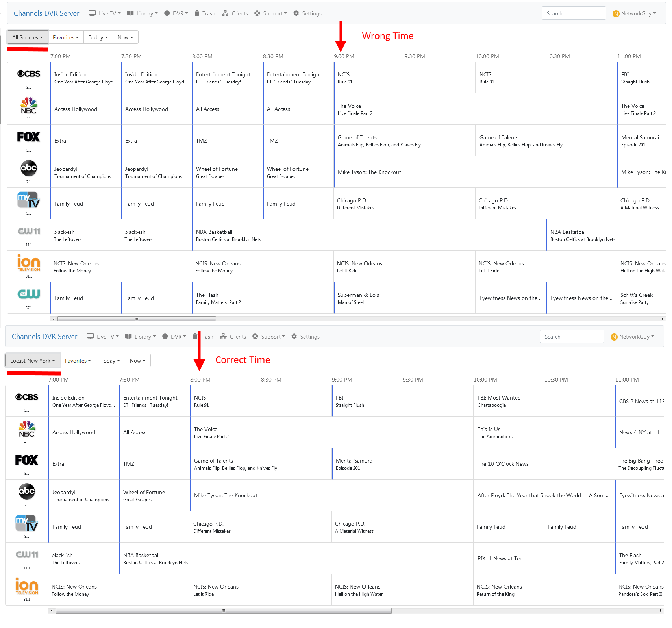Screen dimensions: 672x628
Task: Click the ABC channel logo in top guide
Action: (x=28, y=168)
